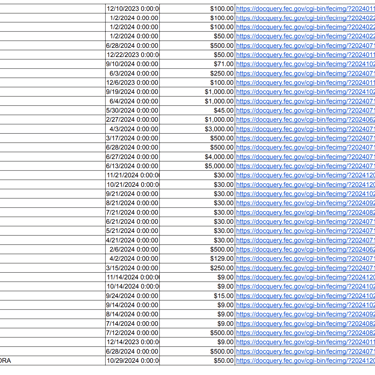Screen dimensions: 375x375
Task: Click the $250.00 amount in the 6/3/2024 row
Action: pyautogui.click(x=197, y=73)
